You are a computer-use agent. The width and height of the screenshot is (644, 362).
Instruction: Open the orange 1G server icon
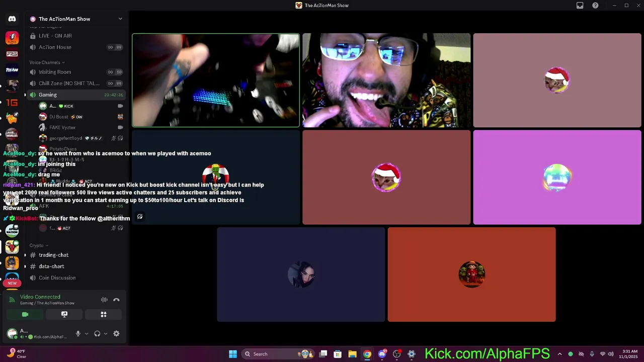coord(12,103)
